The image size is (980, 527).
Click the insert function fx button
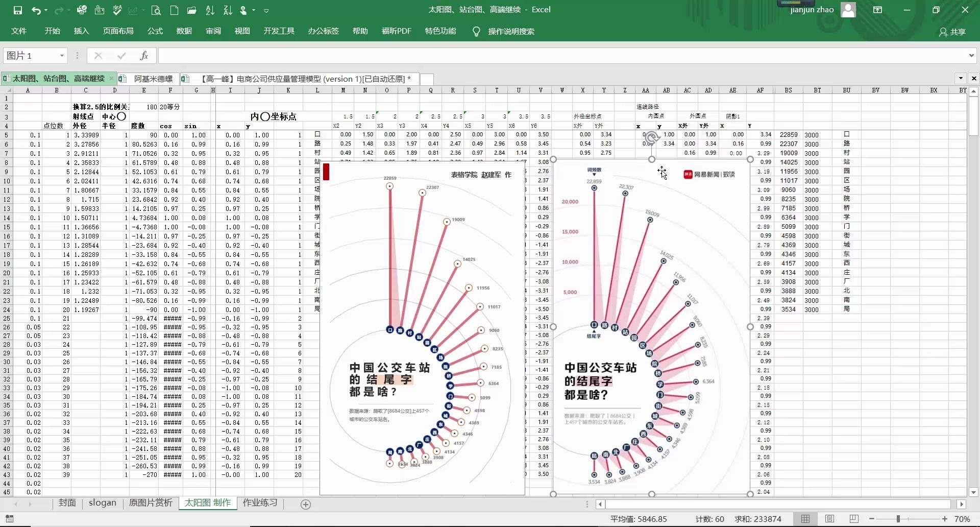pos(144,56)
